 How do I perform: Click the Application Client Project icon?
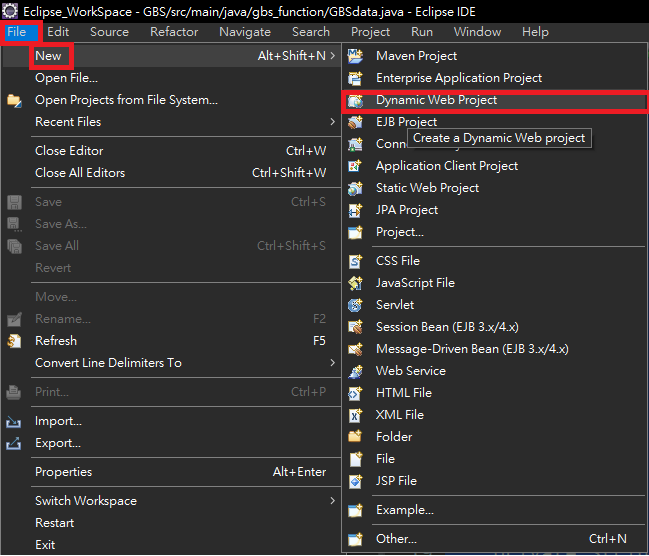coord(355,166)
